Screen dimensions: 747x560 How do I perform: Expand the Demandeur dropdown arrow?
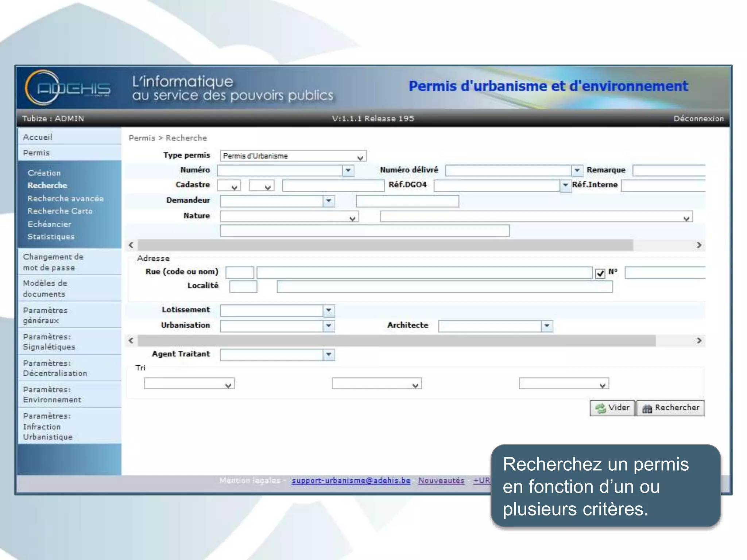pyautogui.click(x=329, y=201)
